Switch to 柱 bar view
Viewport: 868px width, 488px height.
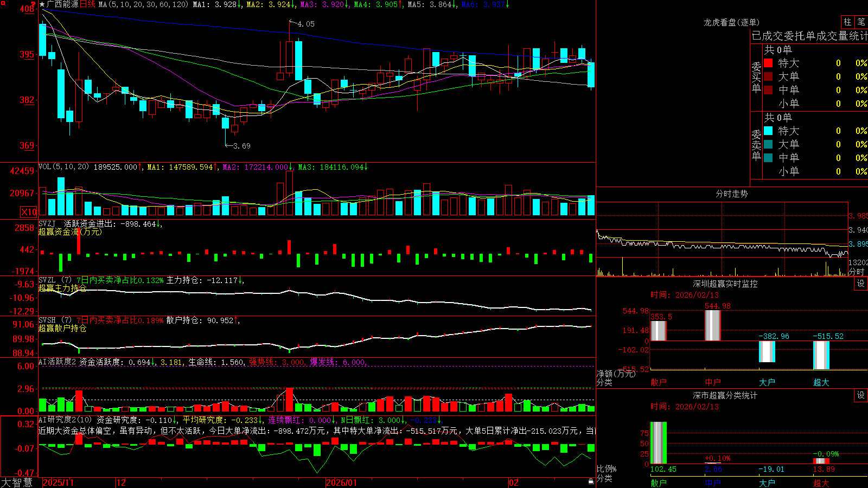click(x=847, y=22)
